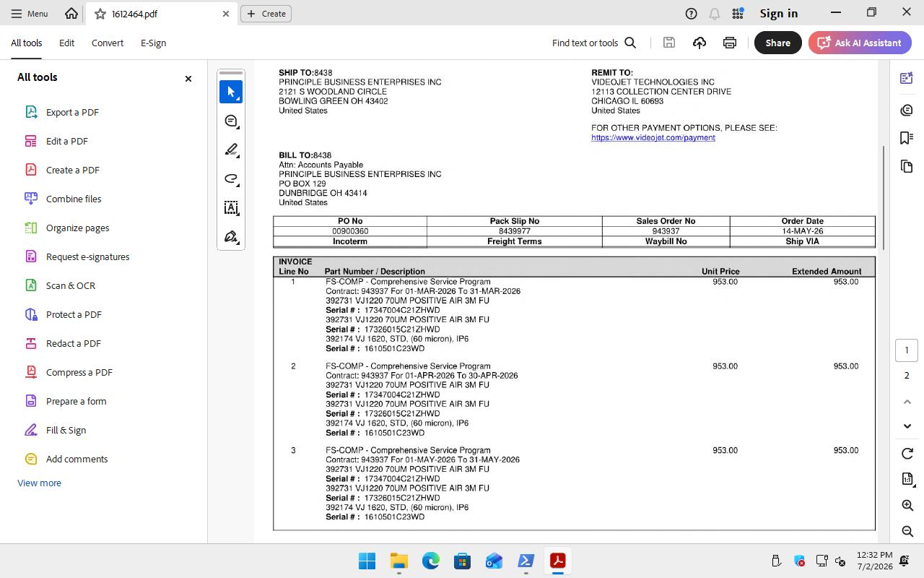924x578 pixels.
Task: Go to previous page up chevron
Action: [907, 402]
